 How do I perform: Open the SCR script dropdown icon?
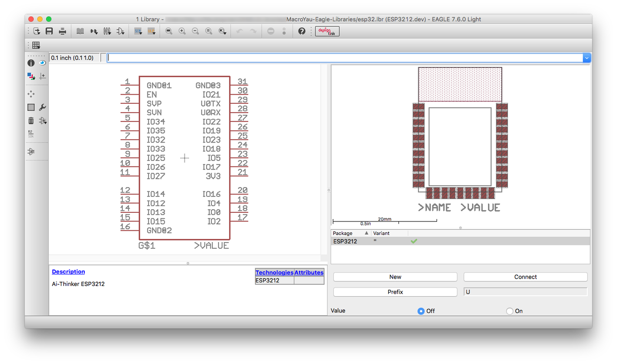click(x=138, y=31)
